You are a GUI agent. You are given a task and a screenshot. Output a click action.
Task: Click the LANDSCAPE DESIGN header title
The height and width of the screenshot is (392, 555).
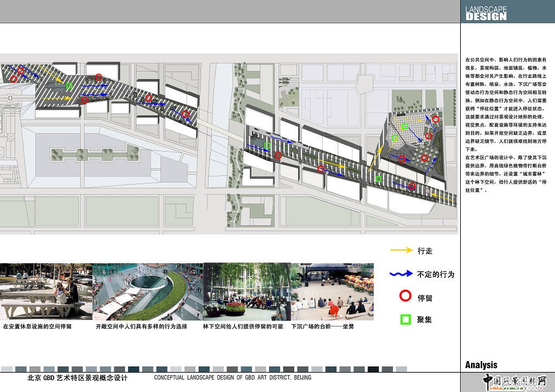[486, 13]
